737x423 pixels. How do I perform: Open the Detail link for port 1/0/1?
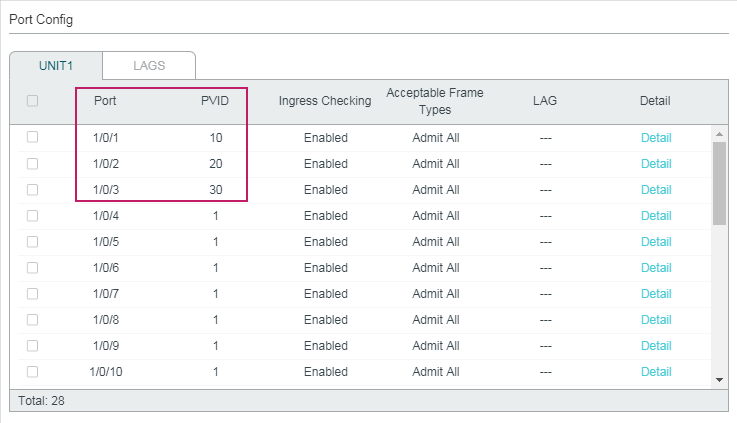[x=656, y=138]
